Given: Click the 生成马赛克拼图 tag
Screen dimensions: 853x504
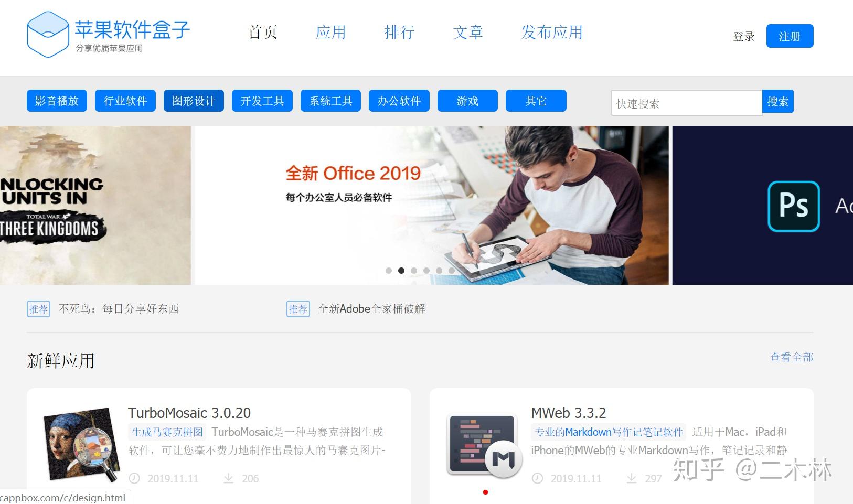Looking at the screenshot, I should pyautogui.click(x=167, y=432).
